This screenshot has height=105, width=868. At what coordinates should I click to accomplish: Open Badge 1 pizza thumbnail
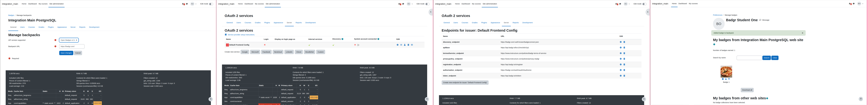click(726, 72)
